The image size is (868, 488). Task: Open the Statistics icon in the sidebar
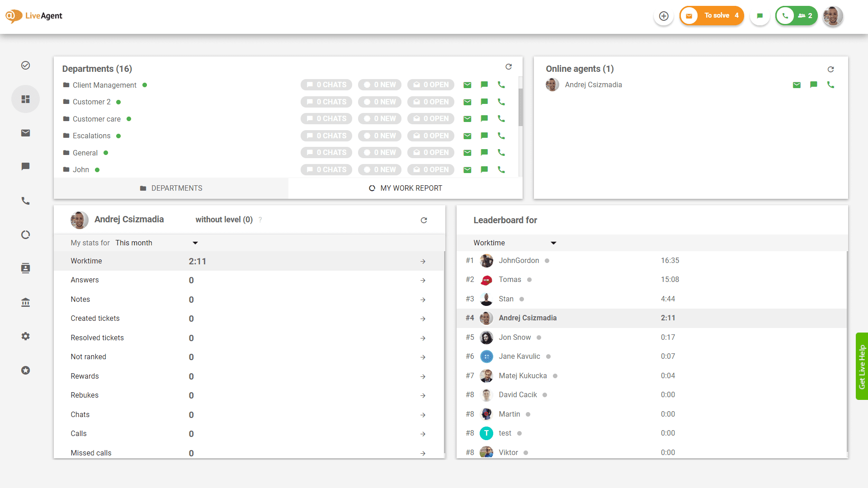point(25,235)
